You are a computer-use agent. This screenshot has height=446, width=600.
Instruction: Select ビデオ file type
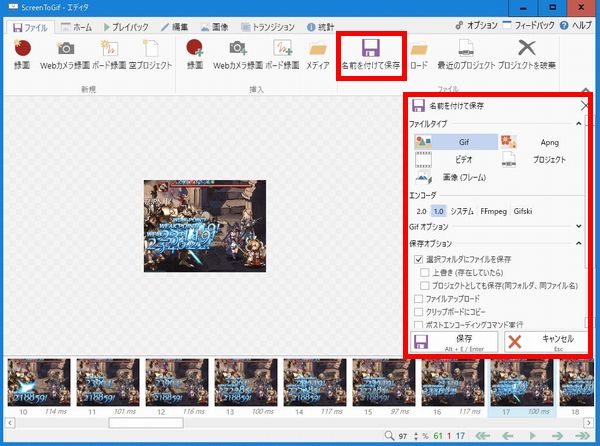pos(456,159)
